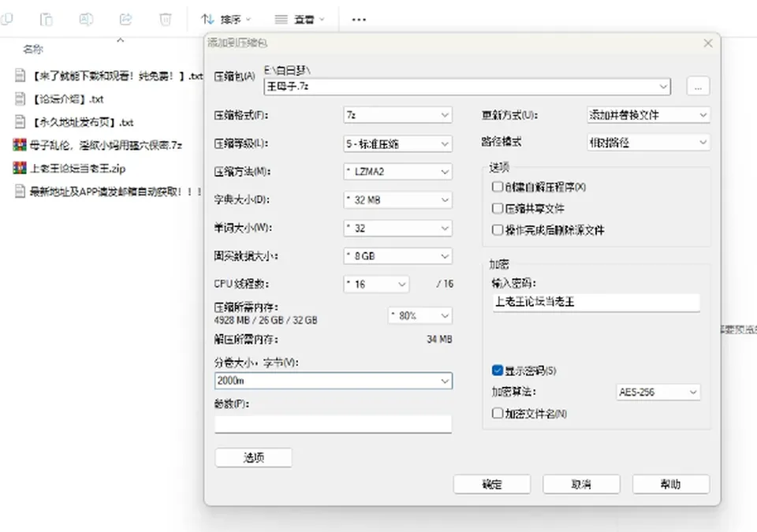Open the 单词大小 dropdown showing 32
This screenshot has height=532, width=757.
click(x=397, y=228)
